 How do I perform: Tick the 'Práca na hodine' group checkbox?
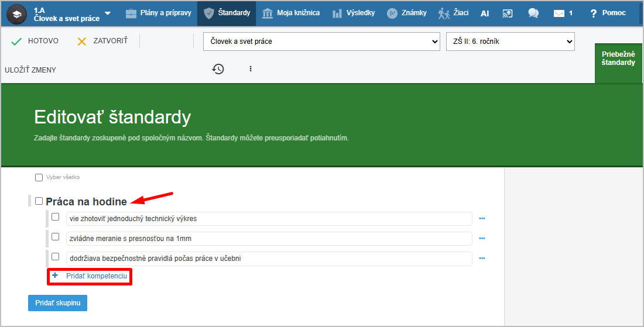tap(39, 201)
